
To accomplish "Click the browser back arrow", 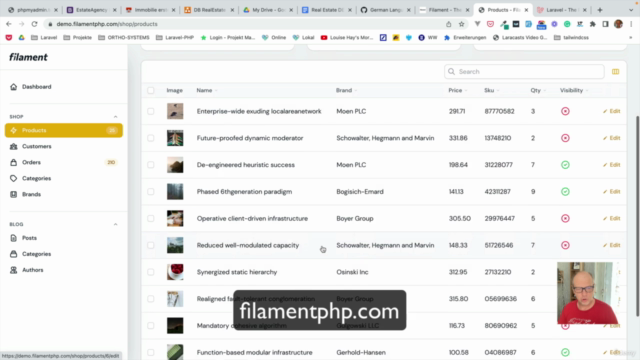I will pyautogui.click(x=9, y=24).
